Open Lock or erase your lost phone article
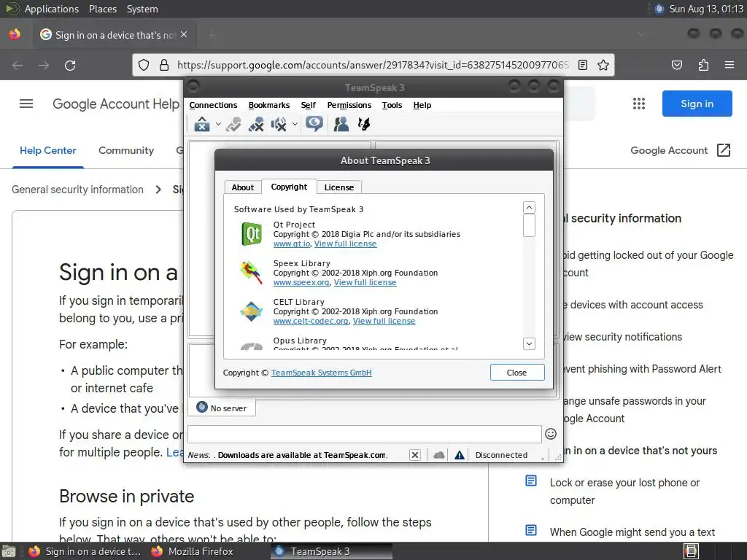Viewport: 747px width, 560px height. click(x=624, y=491)
